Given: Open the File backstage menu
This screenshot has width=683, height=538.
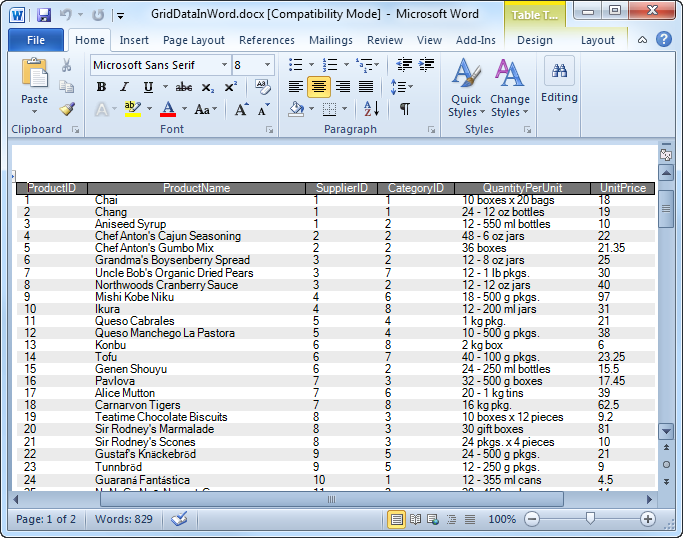Looking at the screenshot, I should (35, 40).
